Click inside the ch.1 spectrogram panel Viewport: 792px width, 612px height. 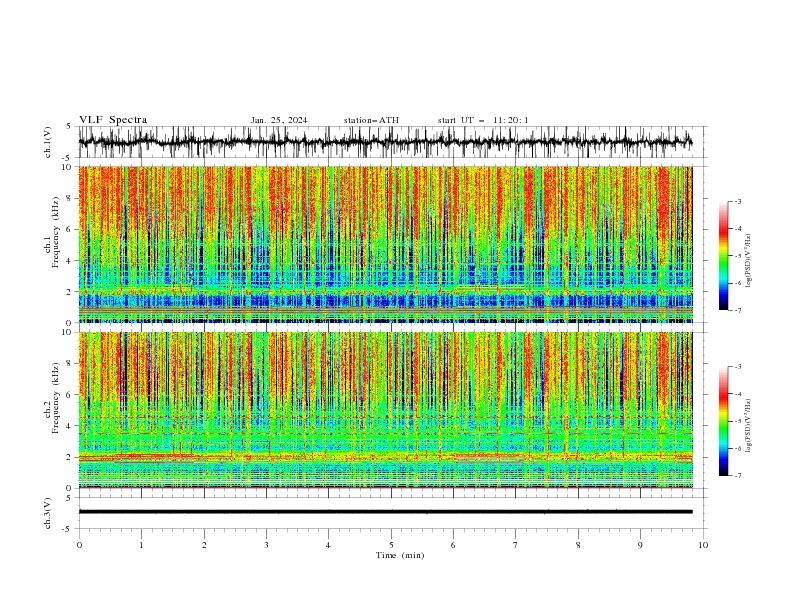[x=385, y=244]
